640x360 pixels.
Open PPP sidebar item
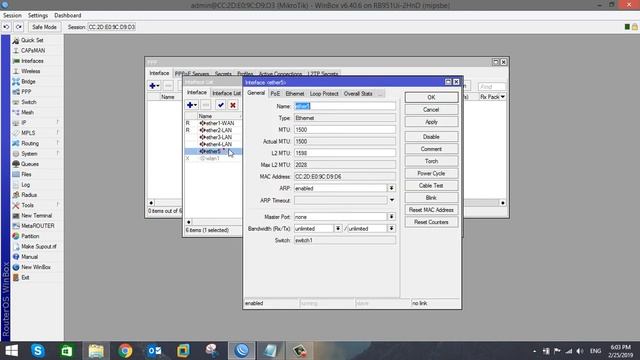click(x=26, y=92)
